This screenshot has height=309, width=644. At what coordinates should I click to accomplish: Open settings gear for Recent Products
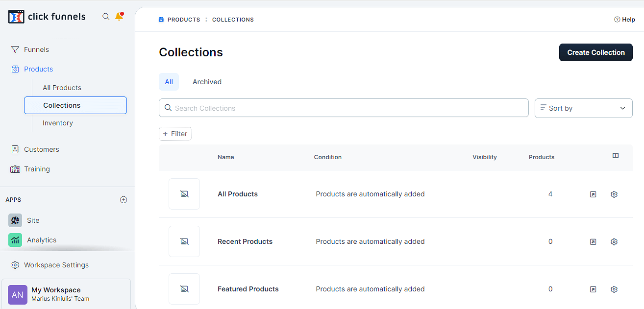coord(614,242)
